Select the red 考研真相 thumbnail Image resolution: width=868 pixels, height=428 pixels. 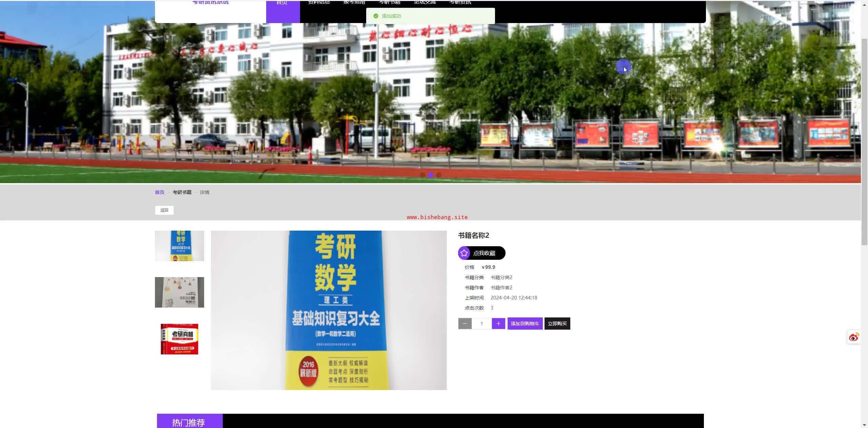pos(179,339)
